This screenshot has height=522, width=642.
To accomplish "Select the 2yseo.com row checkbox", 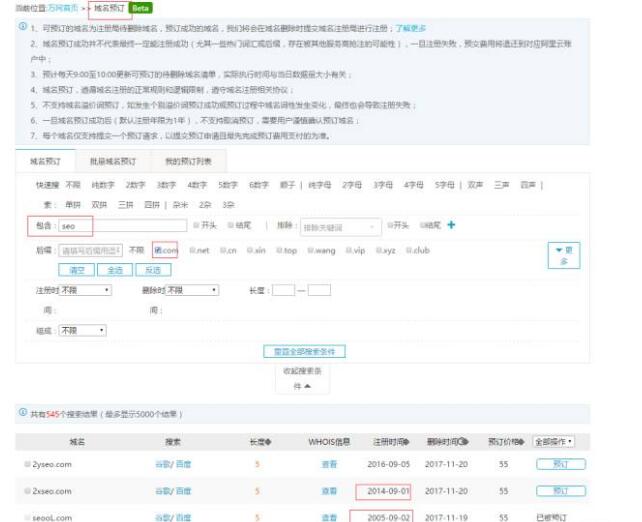I will [x=27, y=464].
